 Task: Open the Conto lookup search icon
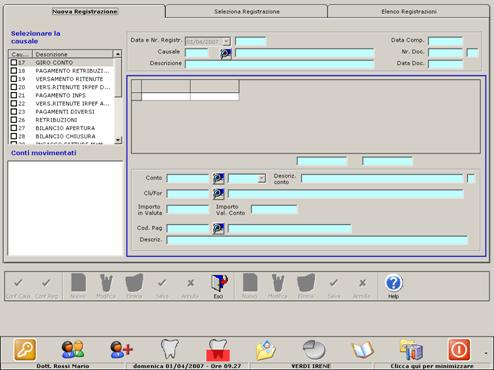coord(218,178)
